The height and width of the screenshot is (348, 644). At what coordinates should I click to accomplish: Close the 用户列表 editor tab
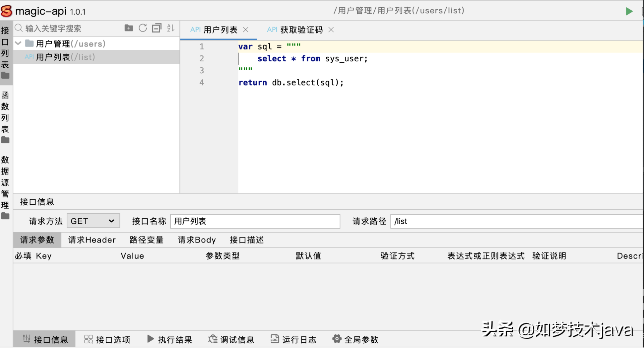pos(246,30)
